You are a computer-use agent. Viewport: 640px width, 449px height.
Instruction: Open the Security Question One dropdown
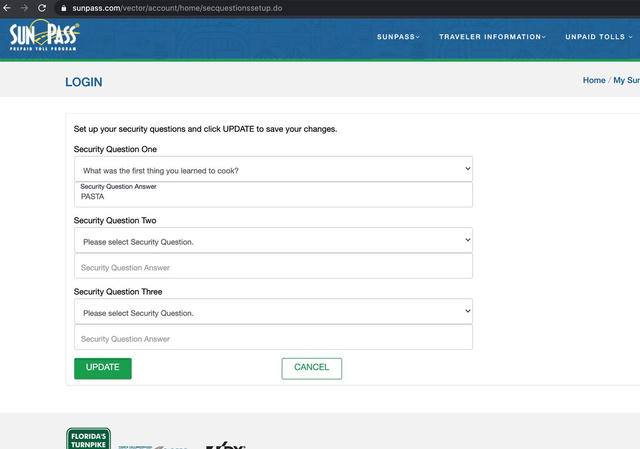pyautogui.click(x=273, y=169)
